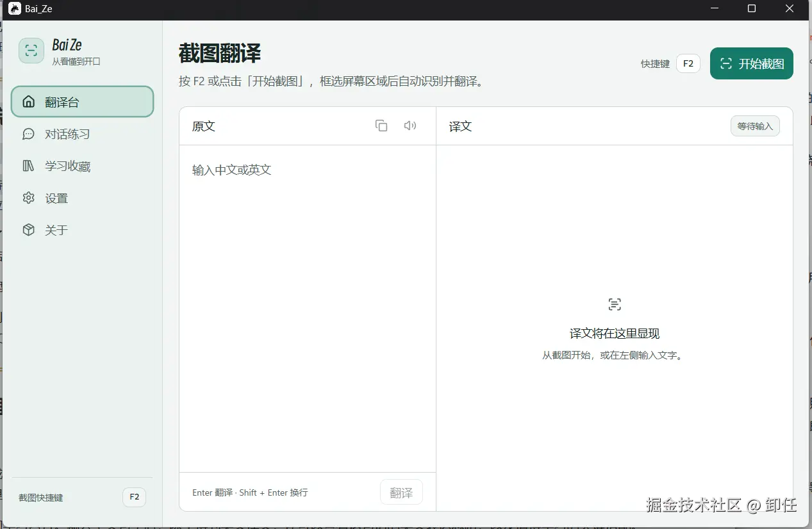
Task: Click the 译文 panel header label
Action: click(460, 126)
